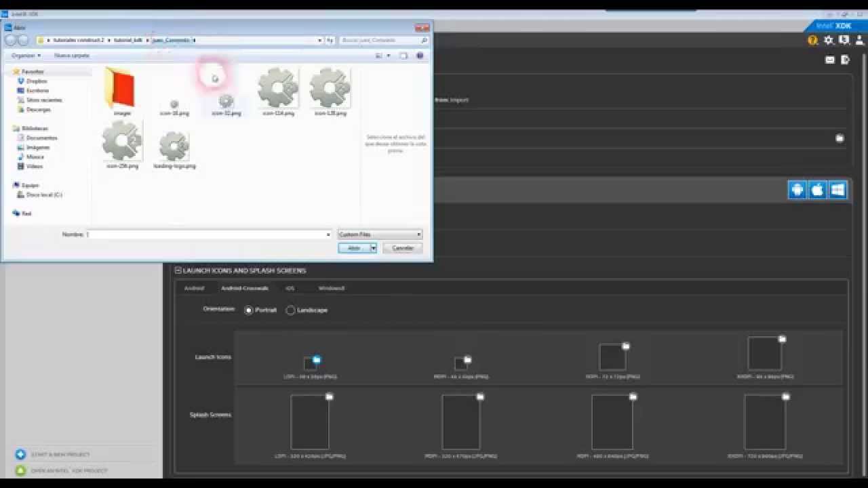Browse for HDPI splash screen file

633,396
